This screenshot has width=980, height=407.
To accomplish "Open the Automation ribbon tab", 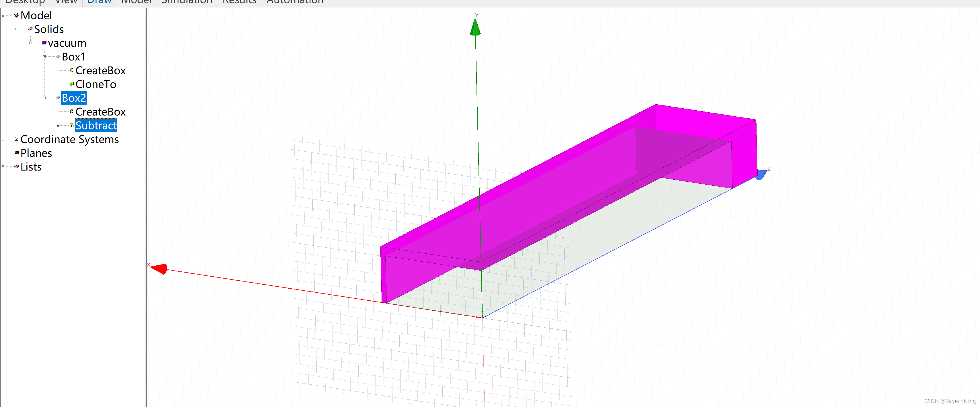I will [x=295, y=2].
